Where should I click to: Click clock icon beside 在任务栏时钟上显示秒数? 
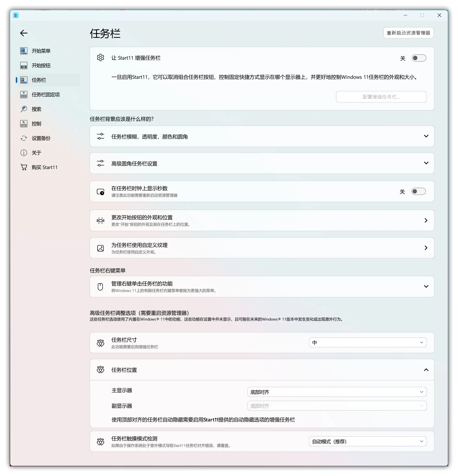click(x=100, y=192)
